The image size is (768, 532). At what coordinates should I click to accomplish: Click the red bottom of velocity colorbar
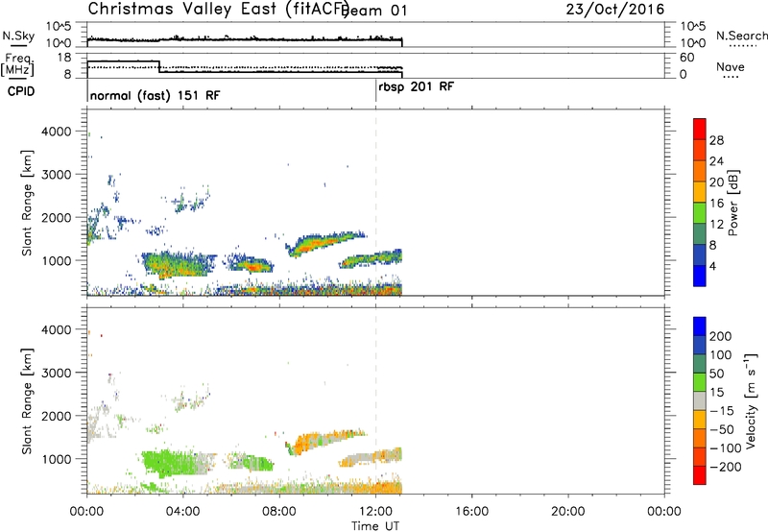[700, 475]
